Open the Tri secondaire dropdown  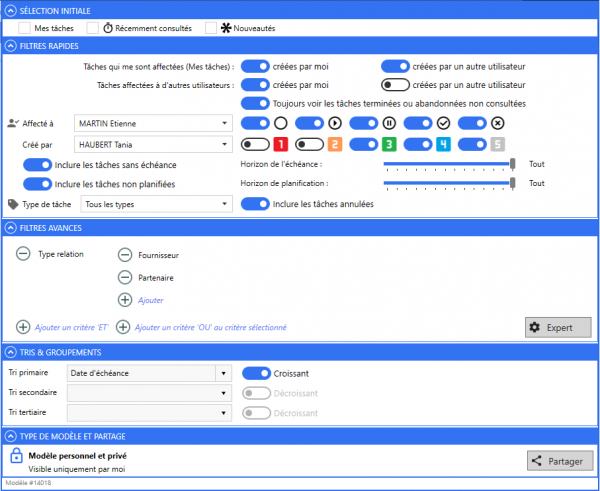tap(149, 393)
